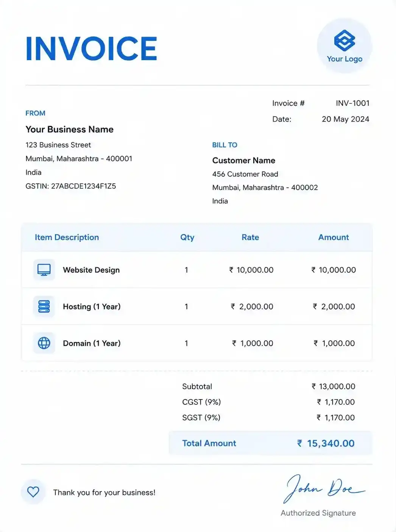Click the quantity in Website Design row
The width and height of the screenshot is (396, 532).
186,270
